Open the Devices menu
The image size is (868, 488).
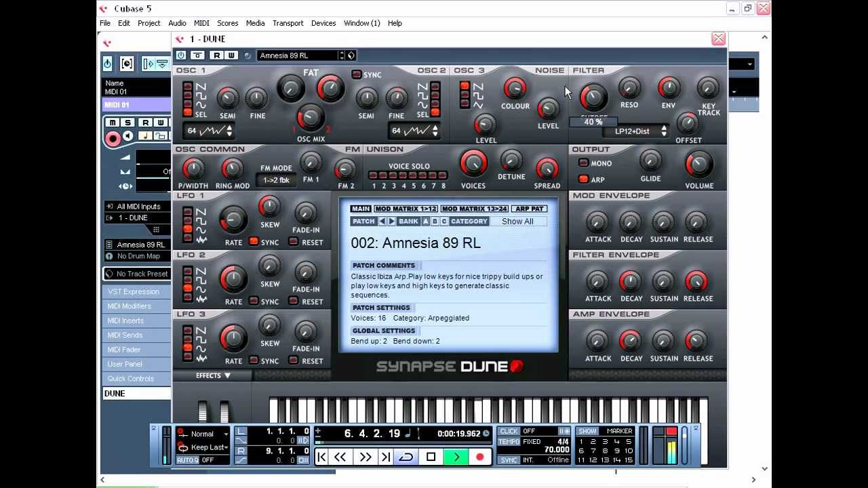pyautogui.click(x=323, y=23)
